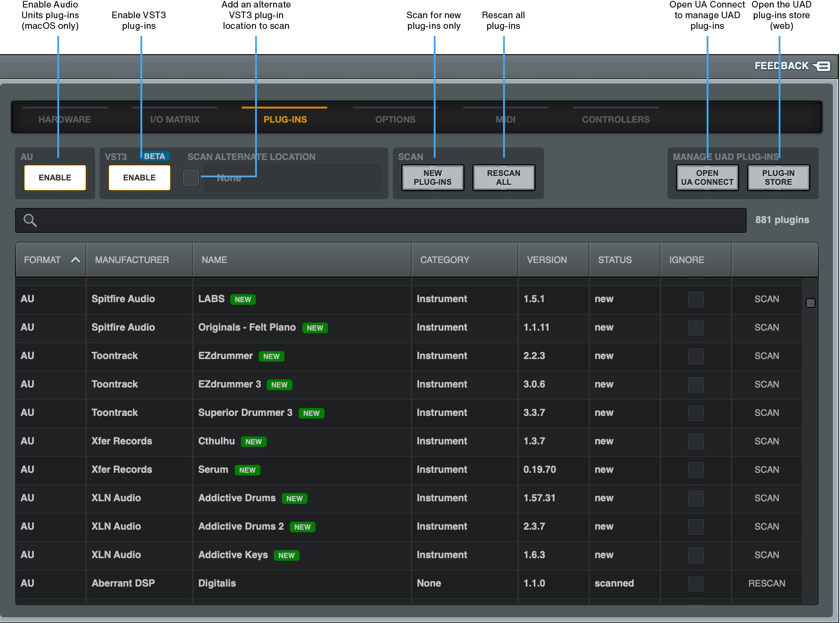The image size is (840, 623).
Task: Click the 881 plugins count label
Action: pyautogui.click(x=782, y=220)
